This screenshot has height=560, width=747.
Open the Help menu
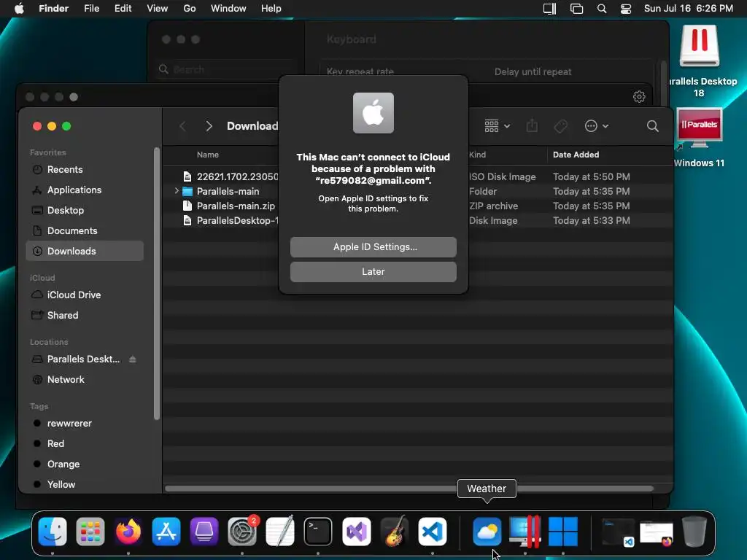271,9
